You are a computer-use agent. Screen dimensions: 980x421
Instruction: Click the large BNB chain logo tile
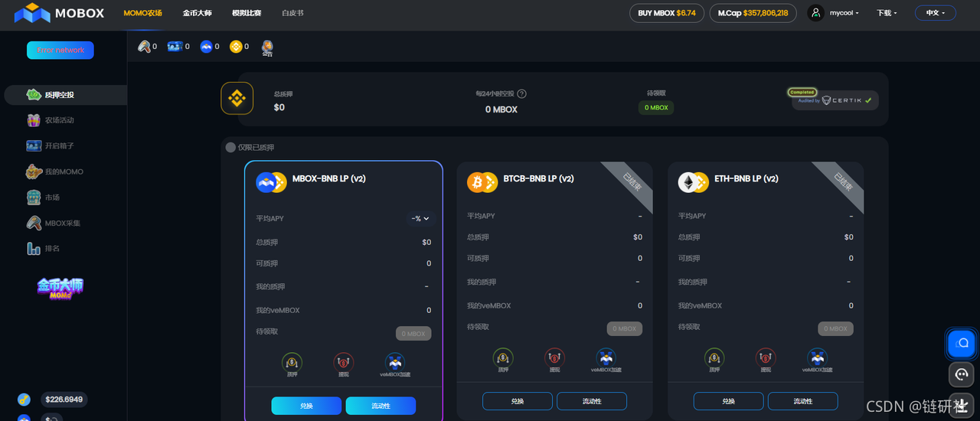237,98
